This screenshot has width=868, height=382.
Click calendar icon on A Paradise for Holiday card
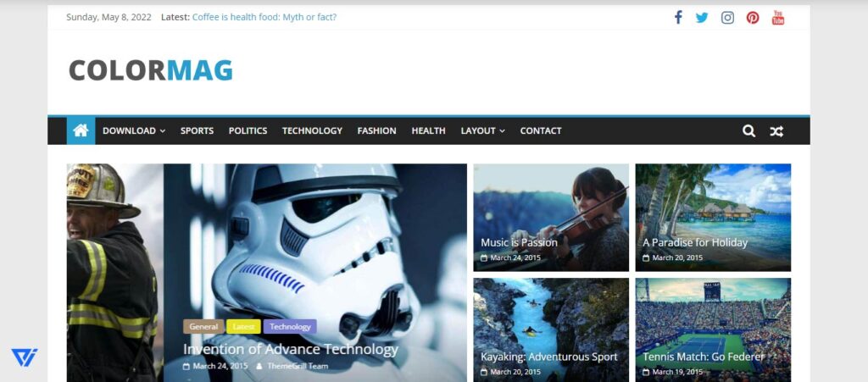pyautogui.click(x=645, y=258)
